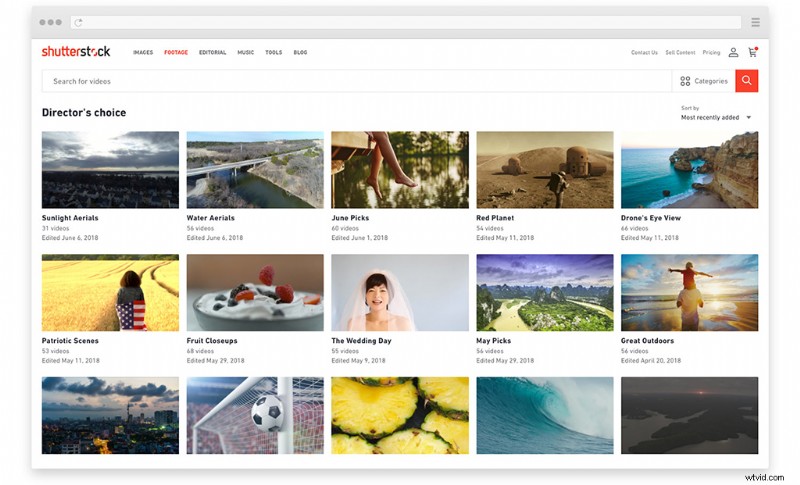Open the shopping cart icon

tap(753, 52)
